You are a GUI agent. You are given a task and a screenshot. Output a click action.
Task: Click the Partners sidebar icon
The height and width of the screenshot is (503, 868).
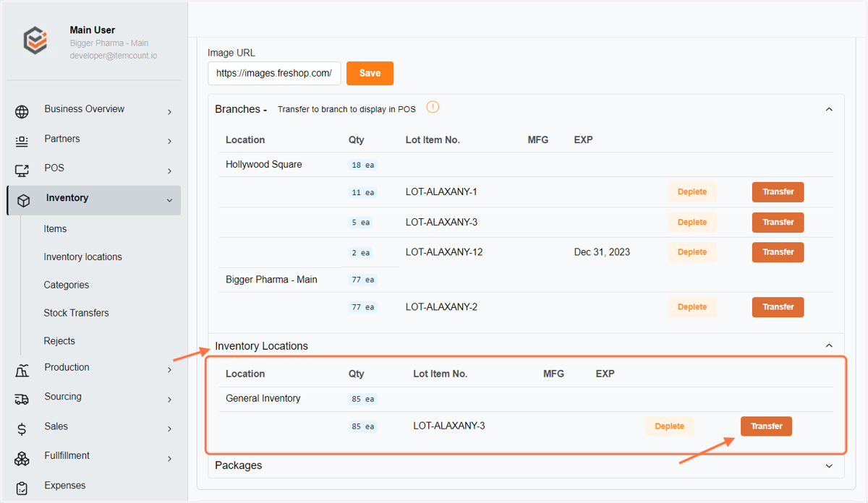tap(22, 141)
